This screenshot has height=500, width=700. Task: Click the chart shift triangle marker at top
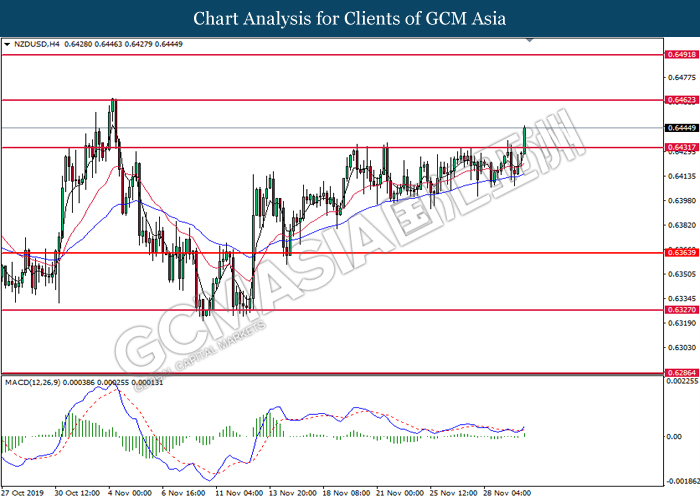(x=529, y=40)
